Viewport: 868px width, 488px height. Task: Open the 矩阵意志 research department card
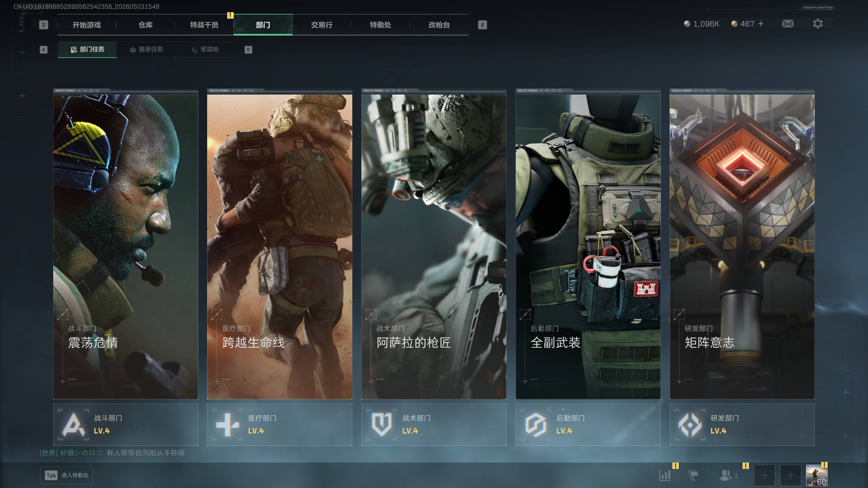(742, 247)
